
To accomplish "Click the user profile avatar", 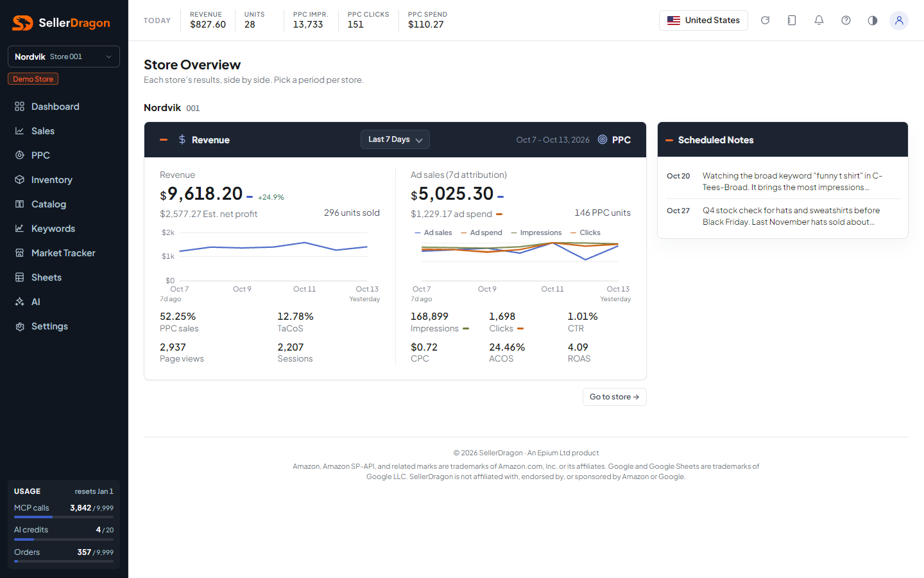I will 899,21.
